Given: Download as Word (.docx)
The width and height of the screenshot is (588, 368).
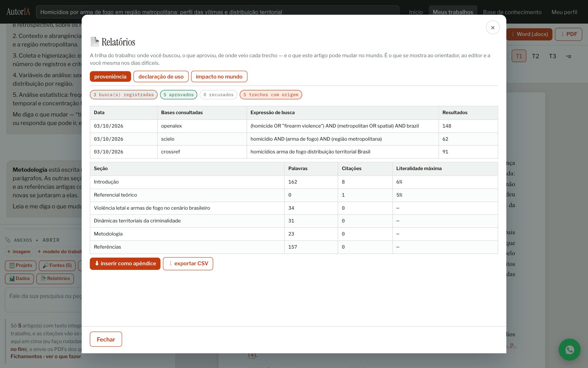Looking at the screenshot, I should point(529,34).
